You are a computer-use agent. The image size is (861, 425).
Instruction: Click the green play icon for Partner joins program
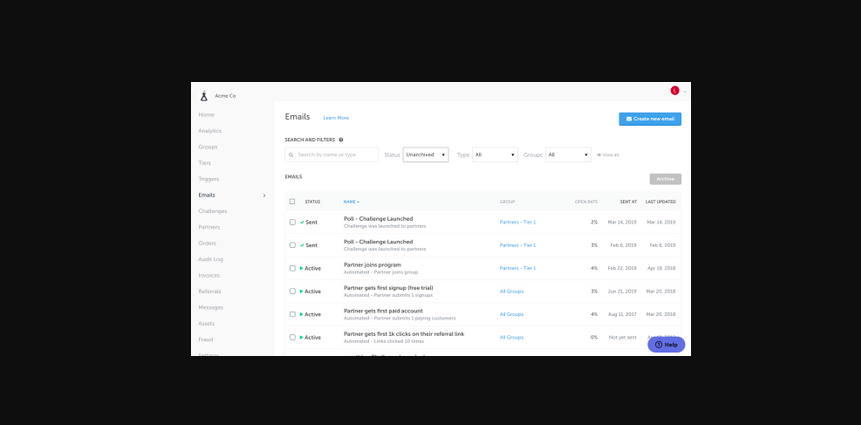click(x=301, y=268)
